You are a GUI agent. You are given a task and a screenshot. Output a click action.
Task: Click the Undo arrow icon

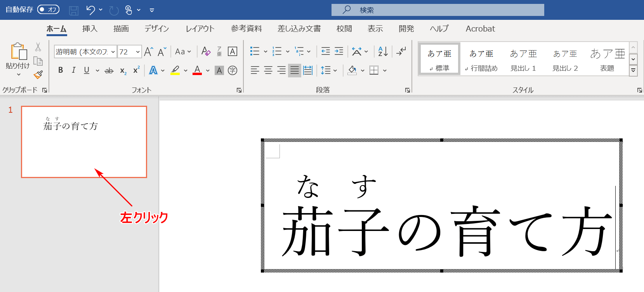click(90, 10)
